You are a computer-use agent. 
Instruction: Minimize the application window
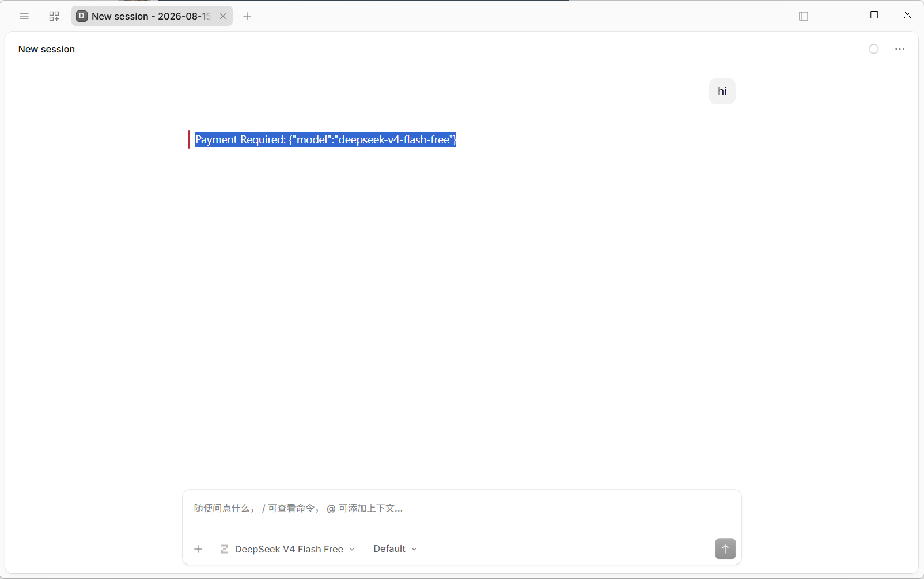pos(842,15)
